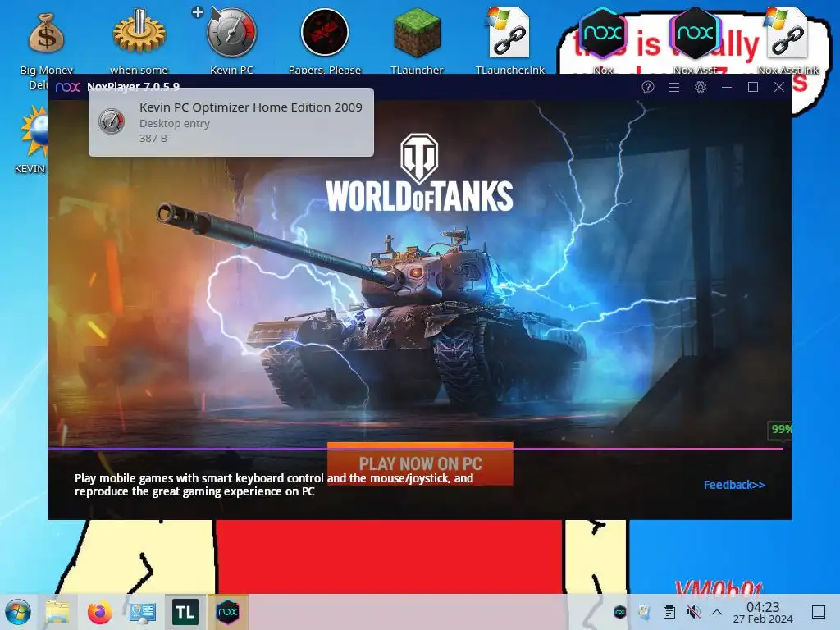
Task: Click the Kevin PC Optimizer tooltip title
Action: (251, 107)
